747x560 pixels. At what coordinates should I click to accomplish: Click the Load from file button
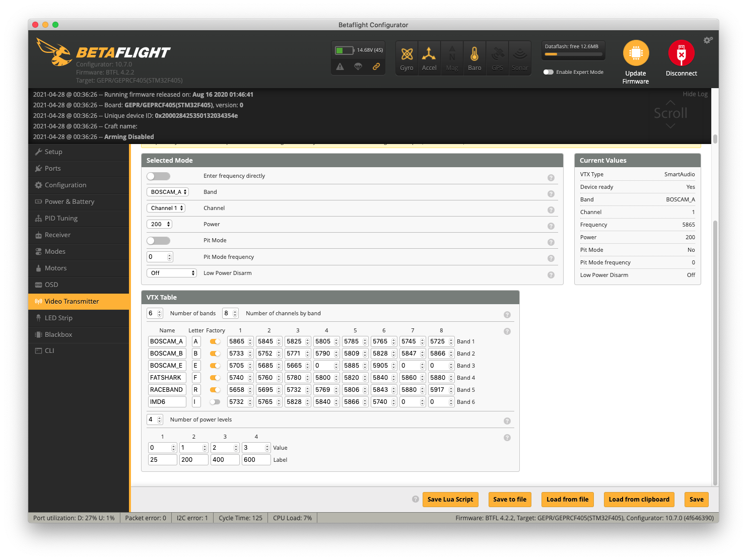[x=568, y=500]
